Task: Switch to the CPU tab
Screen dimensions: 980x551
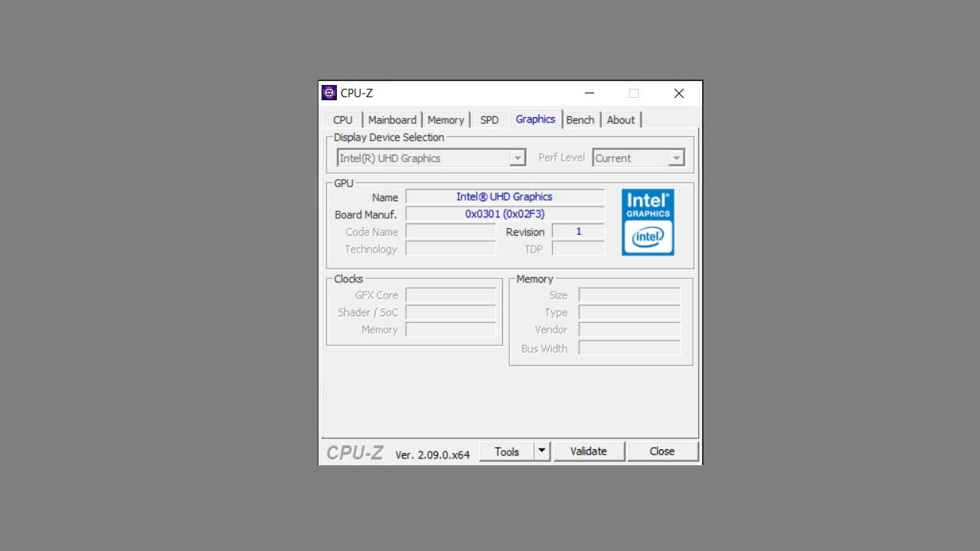Action: [x=343, y=120]
